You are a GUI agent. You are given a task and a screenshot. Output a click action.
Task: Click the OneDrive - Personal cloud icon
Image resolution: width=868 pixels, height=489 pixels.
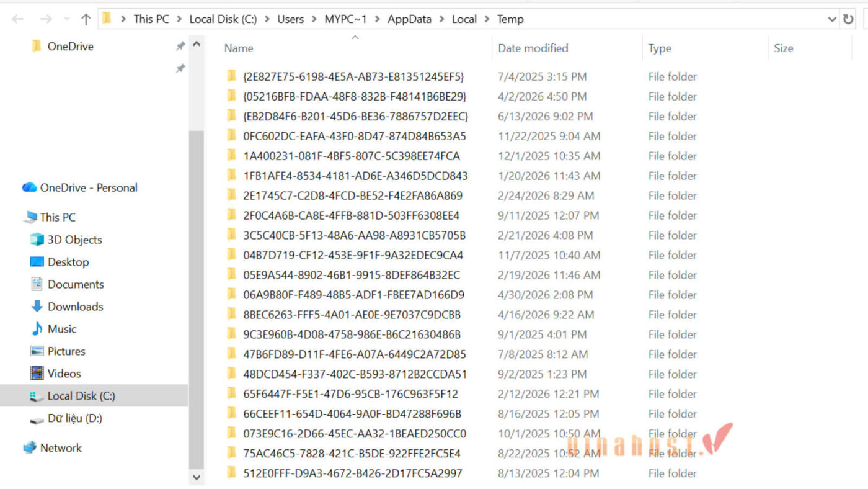(x=29, y=187)
